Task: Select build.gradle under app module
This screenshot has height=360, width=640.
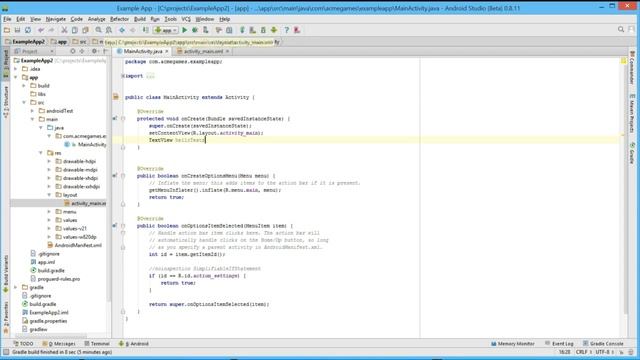Action: pos(47,271)
